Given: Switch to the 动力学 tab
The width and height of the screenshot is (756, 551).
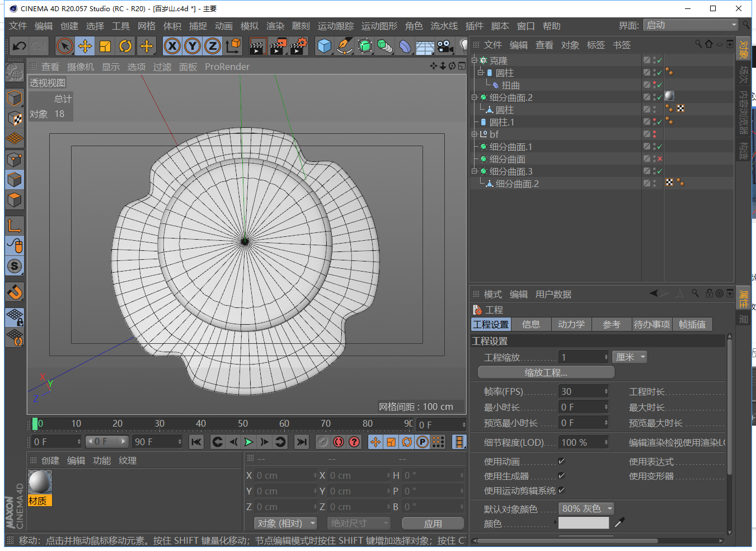Looking at the screenshot, I should 571,324.
